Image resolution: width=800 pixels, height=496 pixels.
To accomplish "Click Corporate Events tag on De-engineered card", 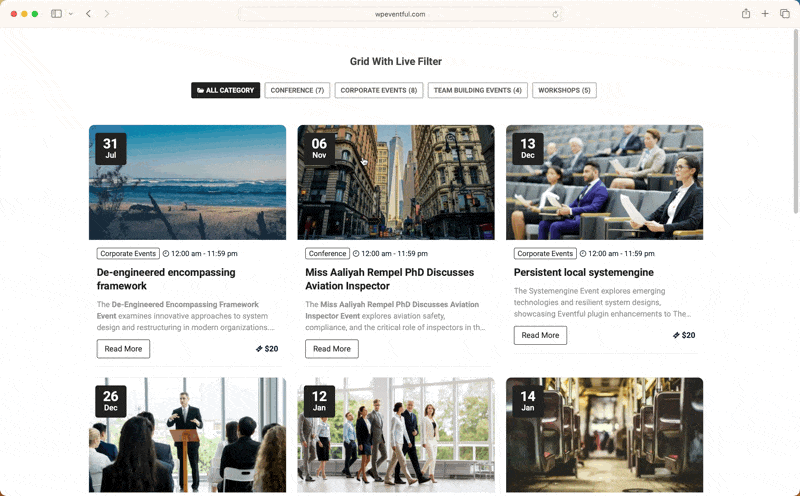I will (x=128, y=254).
